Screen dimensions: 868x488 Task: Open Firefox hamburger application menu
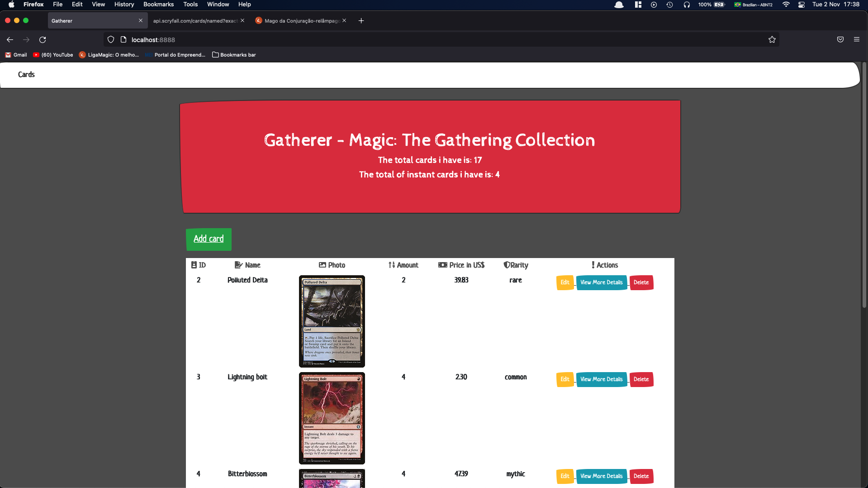click(x=857, y=40)
